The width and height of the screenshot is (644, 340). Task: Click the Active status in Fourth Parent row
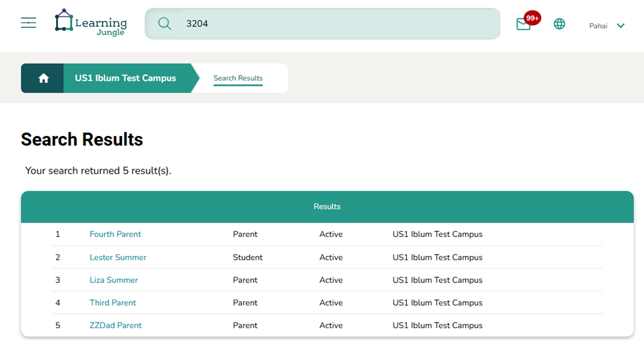click(331, 234)
